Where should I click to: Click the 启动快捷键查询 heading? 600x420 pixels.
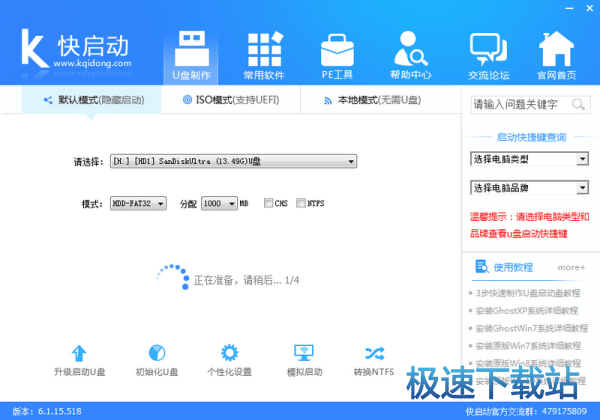(x=531, y=137)
